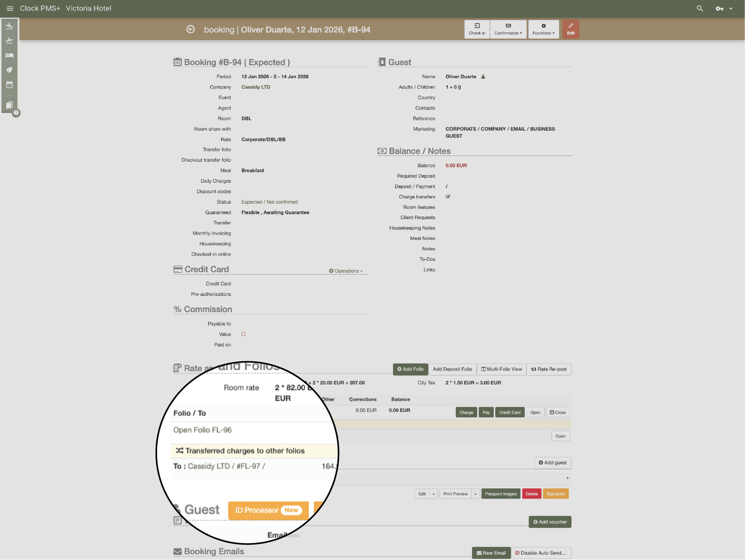
Task: Click guest profile icon next to Oliver Duarte
Action: [x=483, y=77]
